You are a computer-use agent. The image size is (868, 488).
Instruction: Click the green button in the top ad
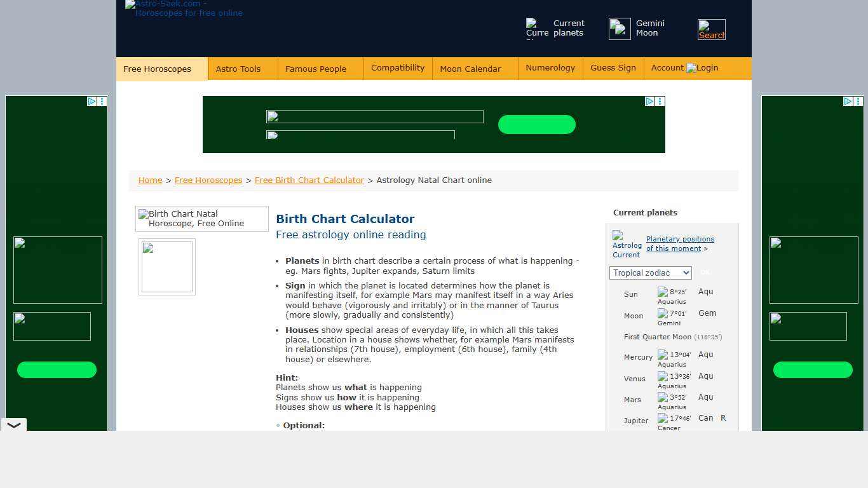click(x=536, y=125)
